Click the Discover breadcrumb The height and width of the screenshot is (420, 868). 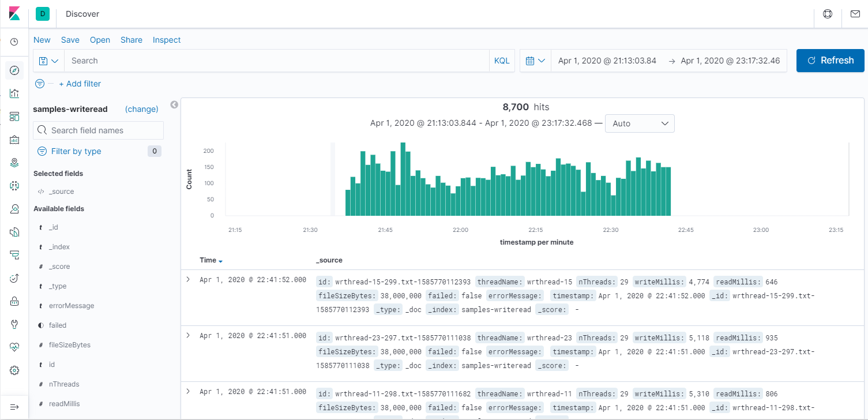pos(82,14)
